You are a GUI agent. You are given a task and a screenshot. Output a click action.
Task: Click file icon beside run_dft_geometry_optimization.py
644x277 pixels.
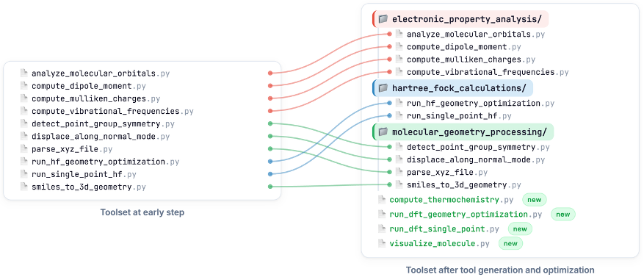point(382,214)
